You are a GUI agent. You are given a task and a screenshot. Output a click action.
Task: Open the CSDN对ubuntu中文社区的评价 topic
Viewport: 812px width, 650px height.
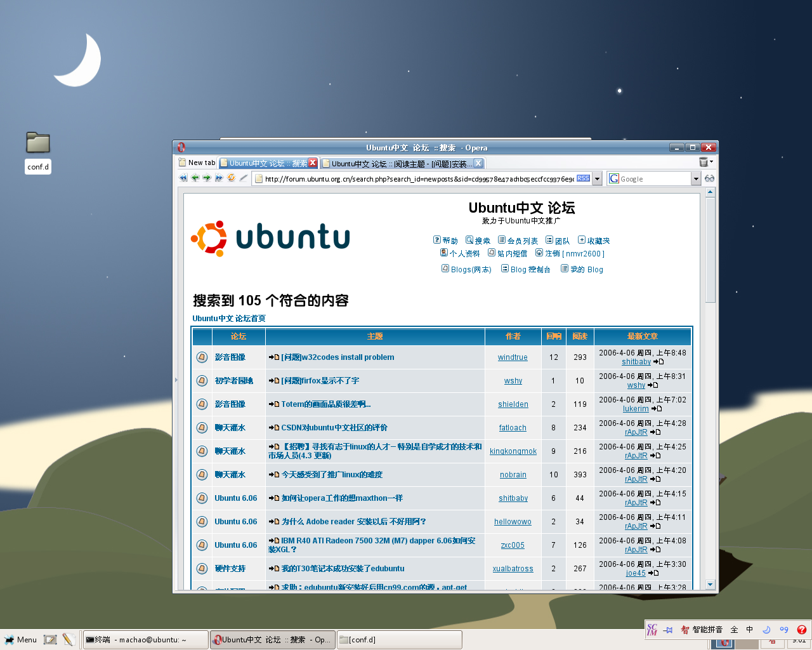(334, 428)
